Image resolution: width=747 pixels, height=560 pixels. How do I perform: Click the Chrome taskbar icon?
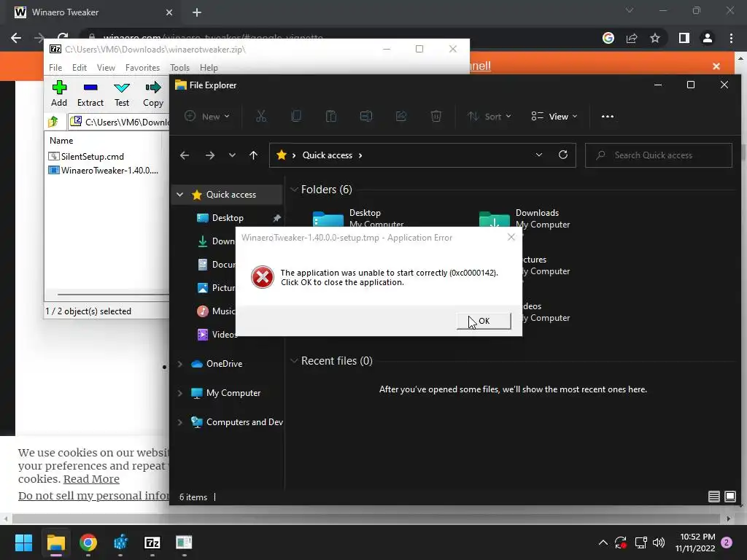tap(88, 542)
